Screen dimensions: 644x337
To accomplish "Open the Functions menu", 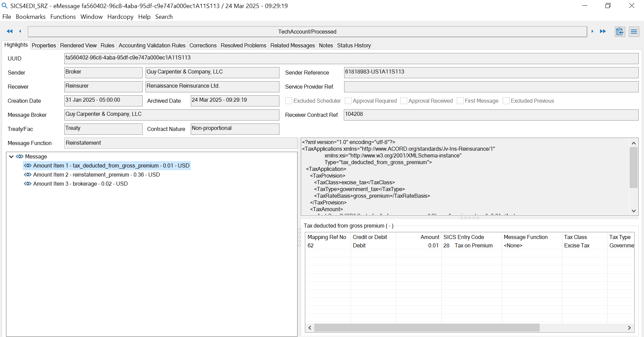I will pos(63,17).
